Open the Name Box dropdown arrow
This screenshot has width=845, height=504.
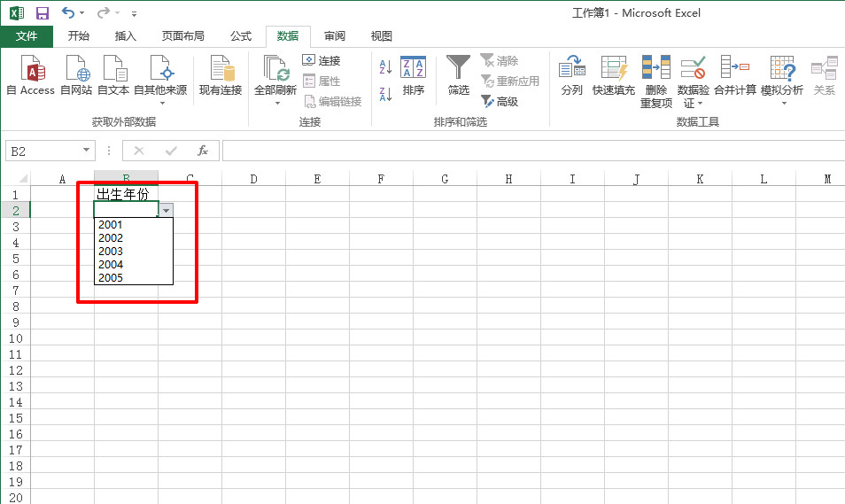coord(86,151)
